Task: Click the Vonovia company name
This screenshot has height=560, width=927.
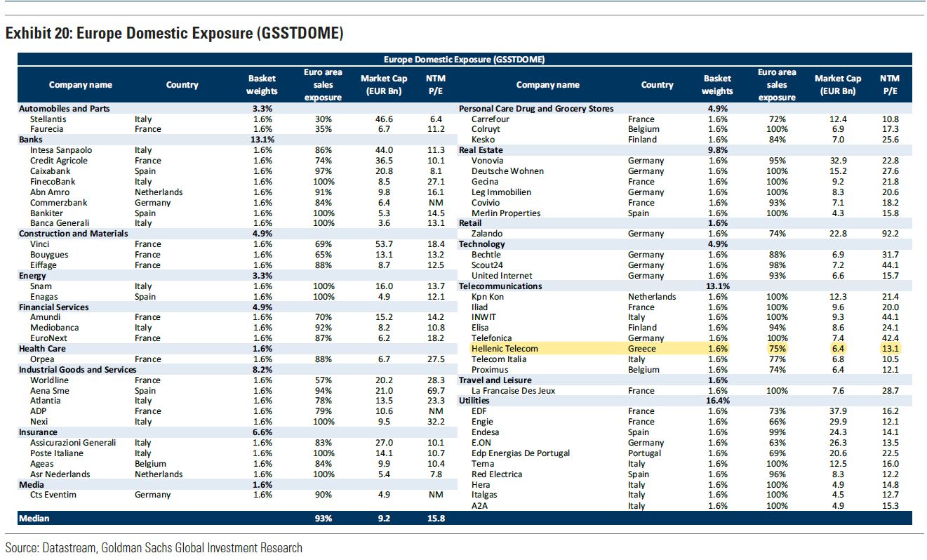Action: [487, 161]
